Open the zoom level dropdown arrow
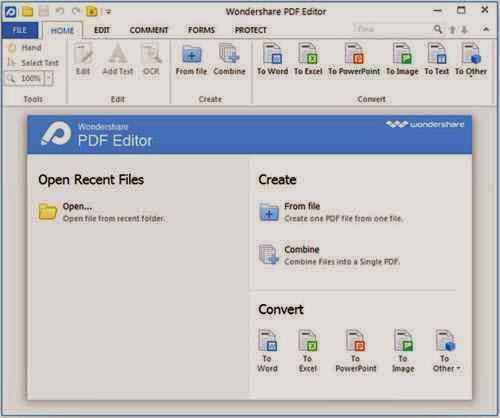The height and width of the screenshot is (418, 500). click(x=49, y=79)
